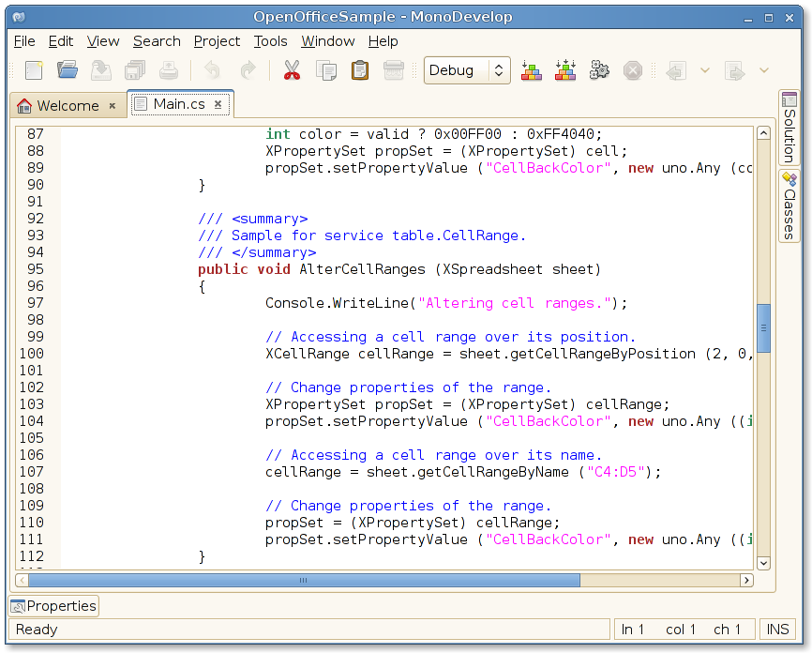Click the Print toolbar icon
The height and width of the screenshot is (653, 812).
(x=169, y=70)
